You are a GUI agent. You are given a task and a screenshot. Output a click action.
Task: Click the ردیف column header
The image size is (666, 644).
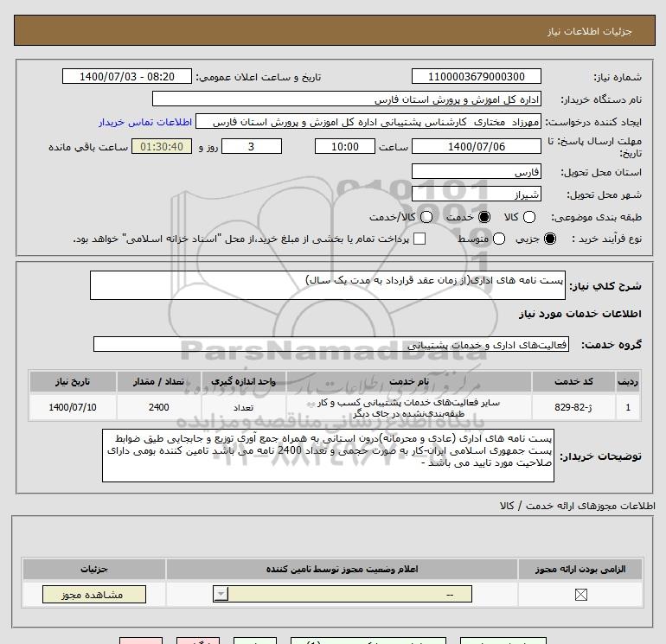pyautogui.click(x=628, y=381)
